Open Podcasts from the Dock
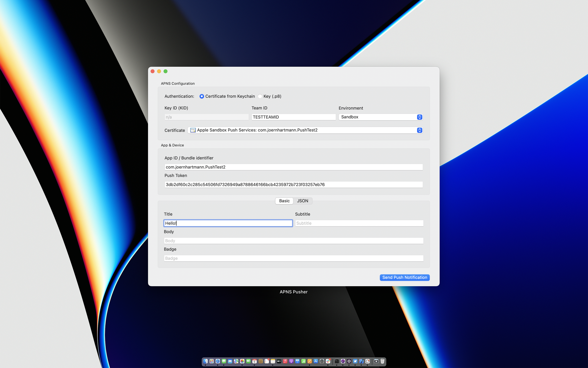Screen dimensions: 588x368 tap(291, 361)
